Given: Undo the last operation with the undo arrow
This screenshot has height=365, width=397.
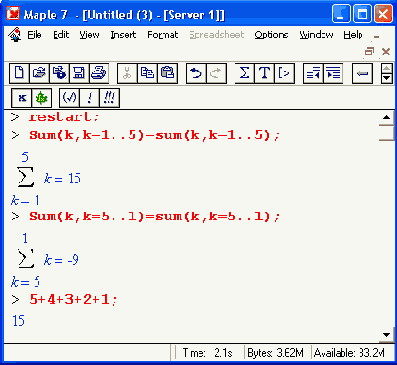Looking at the screenshot, I should point(196,73).
